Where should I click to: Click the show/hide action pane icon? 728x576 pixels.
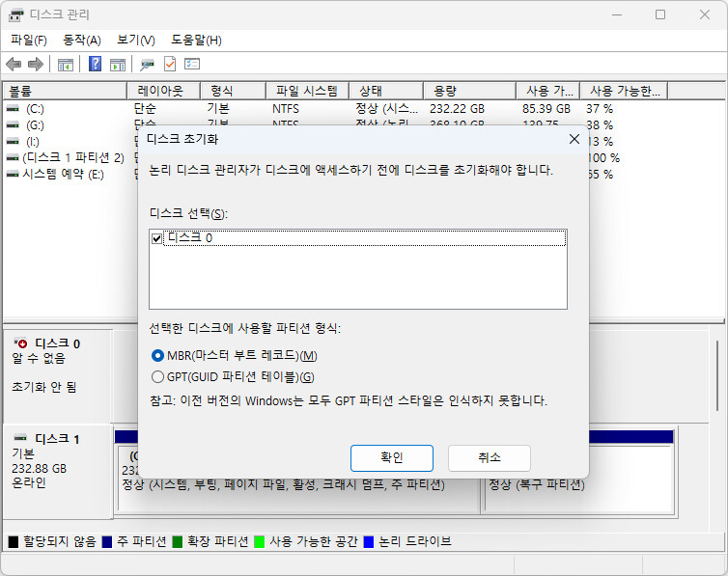118,65
